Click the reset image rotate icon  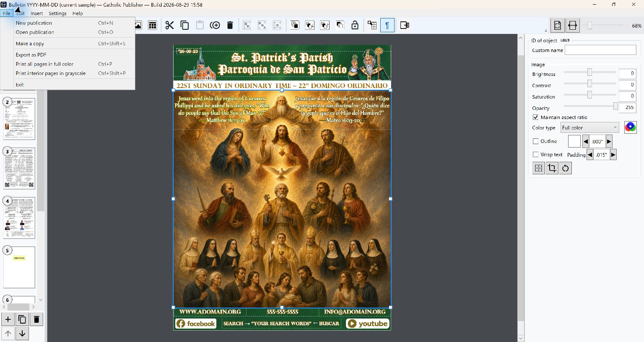click(x=565, y=168)
